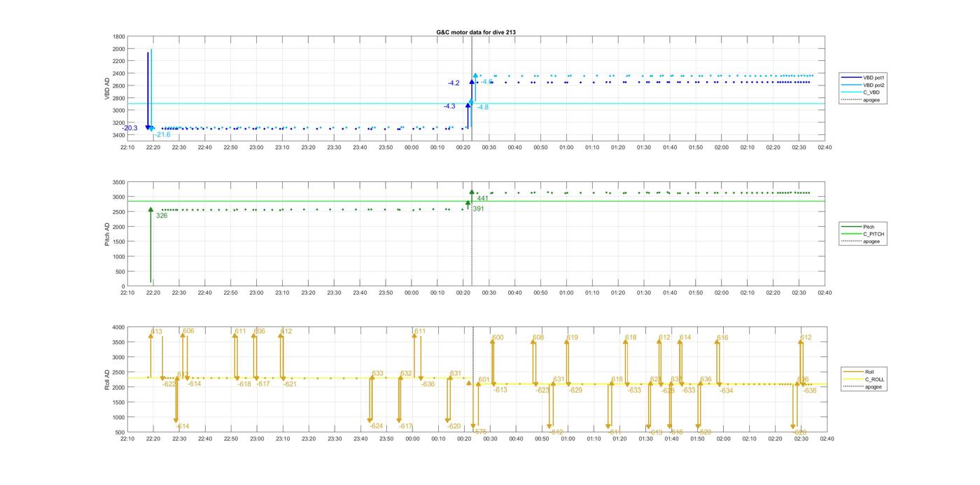This screenshot has height=485, width=980.
Task: Click the "01:00" time tick under the VBD plot
Action: point(567,147)
